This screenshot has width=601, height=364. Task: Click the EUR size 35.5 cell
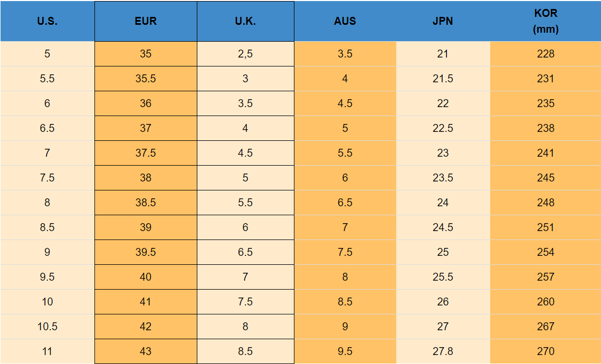coord(146,79)
